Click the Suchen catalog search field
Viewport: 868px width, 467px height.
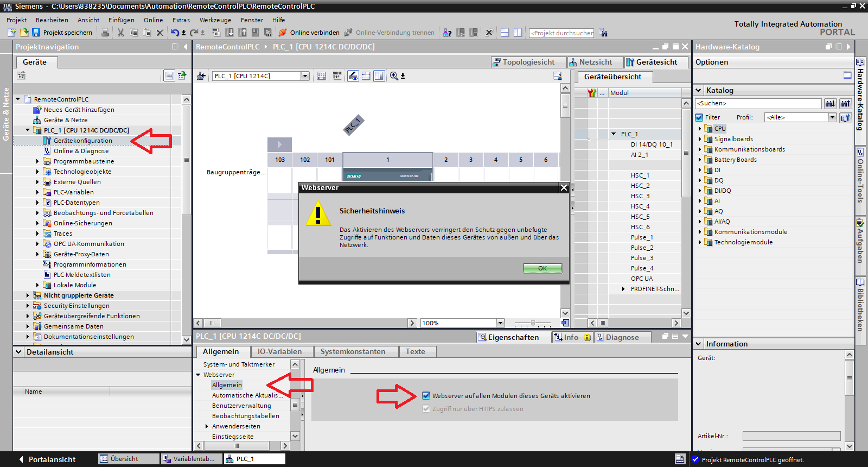click(758, 103)
